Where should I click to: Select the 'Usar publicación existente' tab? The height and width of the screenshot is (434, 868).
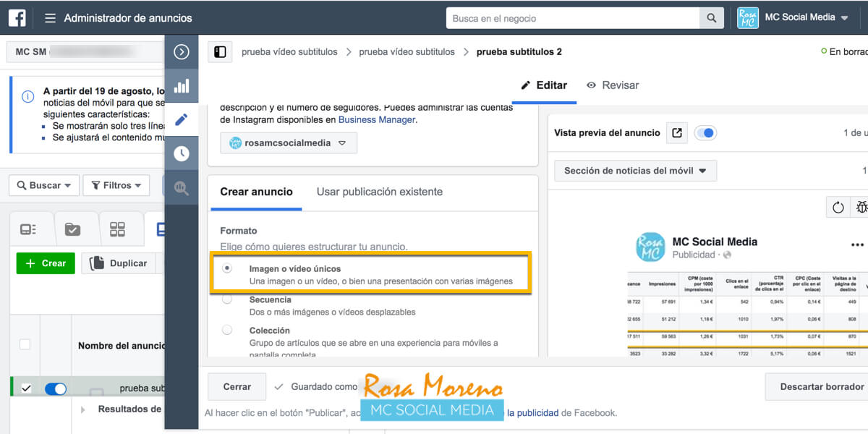point(380,192)
